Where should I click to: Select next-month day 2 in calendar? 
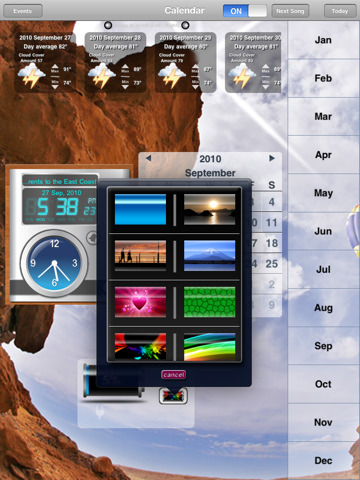[x=272, y=284]
